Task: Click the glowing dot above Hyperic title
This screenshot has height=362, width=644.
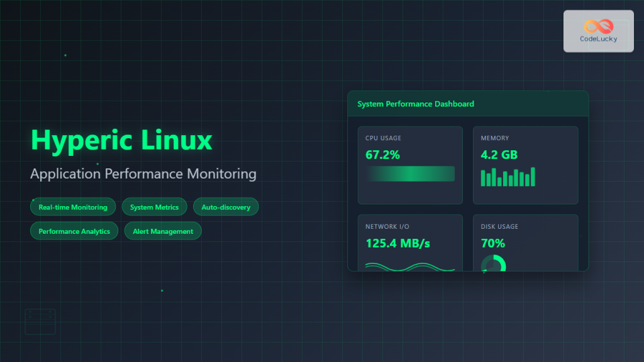Action: point(64,55)
